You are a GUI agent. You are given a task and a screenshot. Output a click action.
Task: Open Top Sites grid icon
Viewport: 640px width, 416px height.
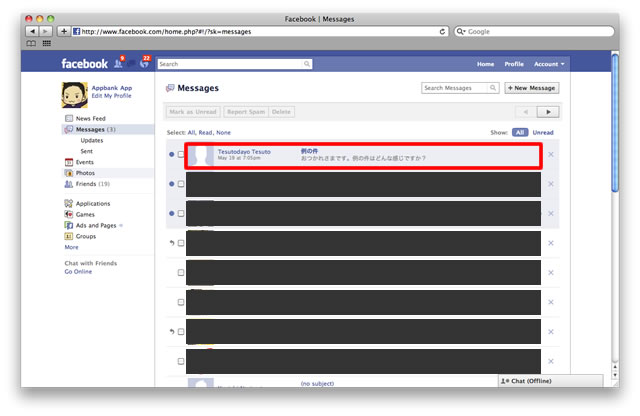click(47, 43)
